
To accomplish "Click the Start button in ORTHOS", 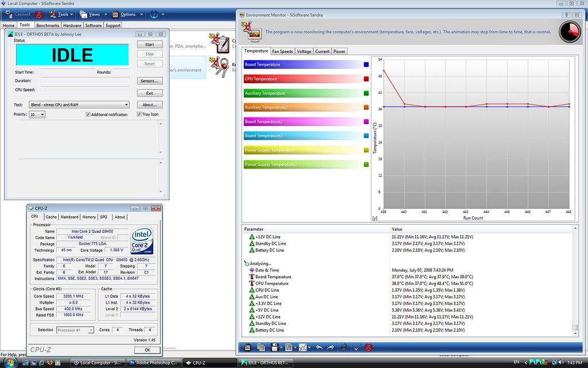I will pyautogui.click(x=150, y=44).
